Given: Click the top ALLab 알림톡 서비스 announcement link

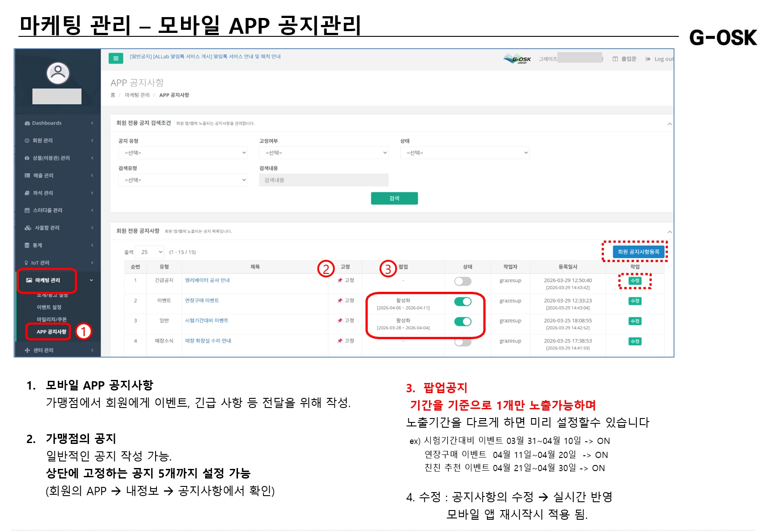Looking at the screenshot, I should click(x=205, y=57).
